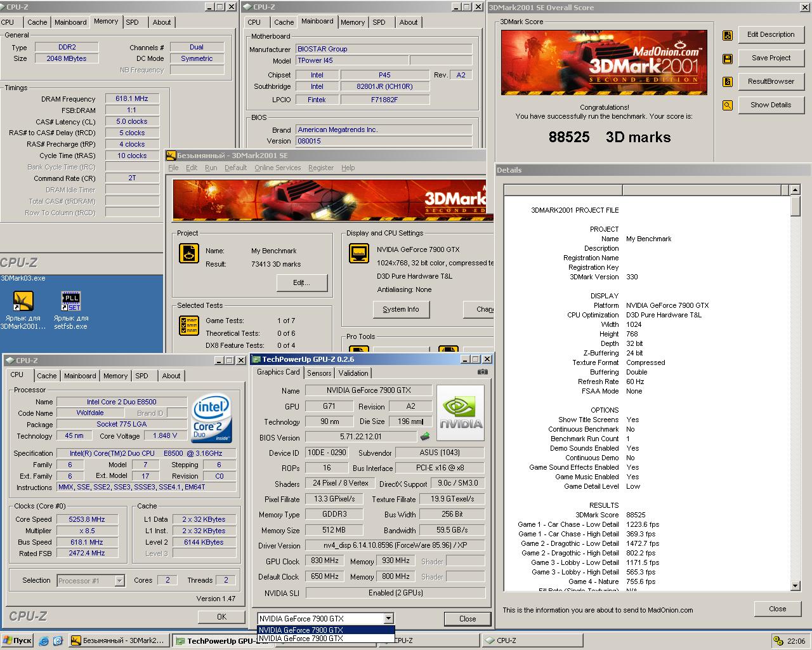Click the ResultBrowser button
The width and height of the screenshot is (812, 650).
pyautogui.click(x=771, y=81)
